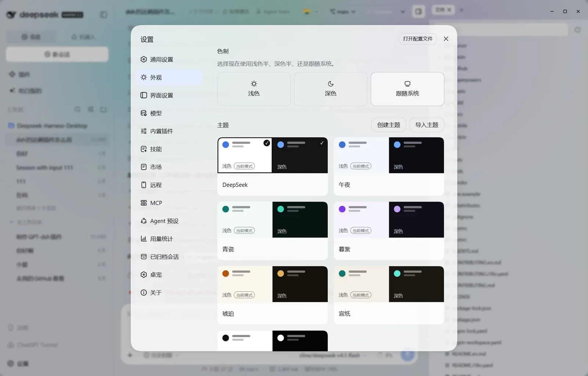
Task: Select 宣纸 theme light preview
Action: (x=361, y=284)
